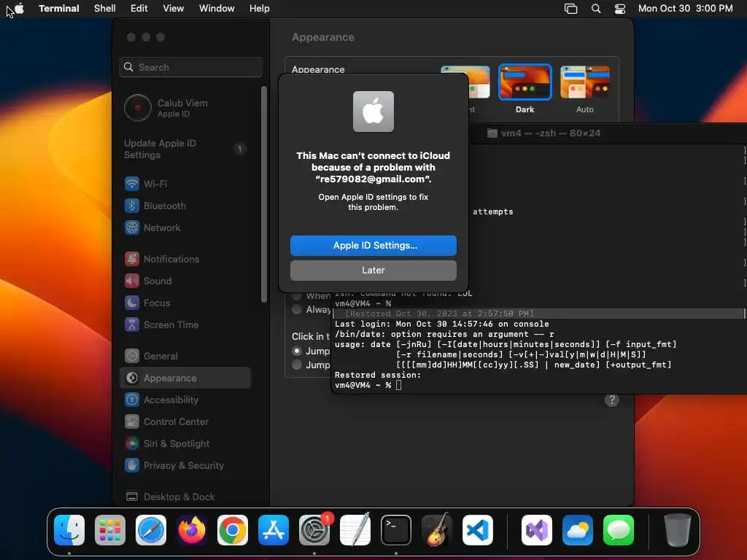The height and width of the screenshot is (560, 747).
Task: Open Apple ID Settings from the dialog
Action: click(x=373, y=245)
